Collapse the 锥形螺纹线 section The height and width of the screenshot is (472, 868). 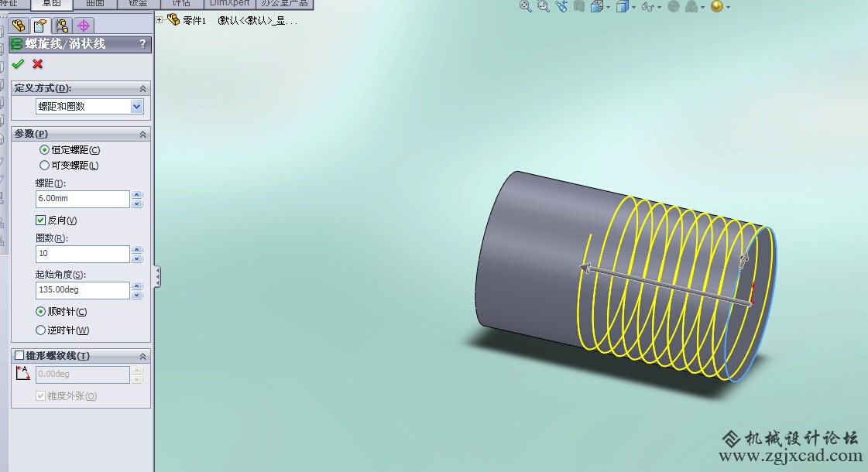click(x=142, y=356)
